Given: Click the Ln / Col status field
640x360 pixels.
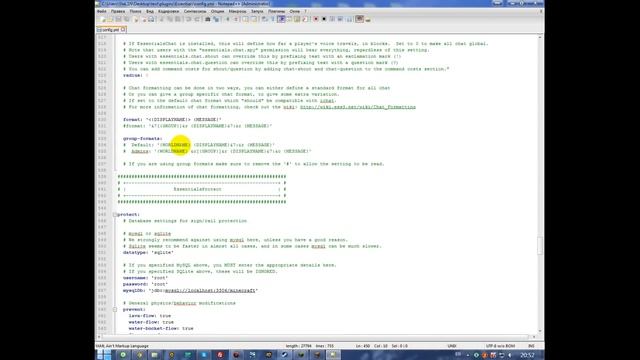Looking at the screenshot, I should coord(382,346).
